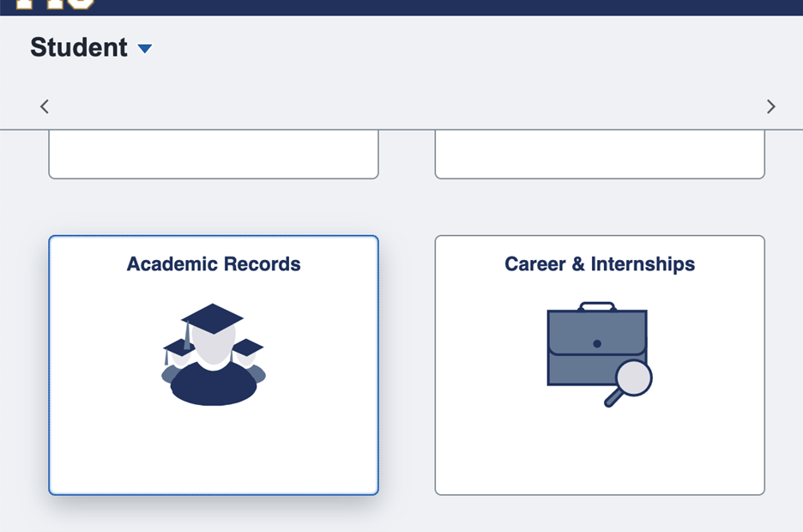The image size is (803, 532).
Task: Click the carousel navigation strip
Action: (x=401, y=106)
